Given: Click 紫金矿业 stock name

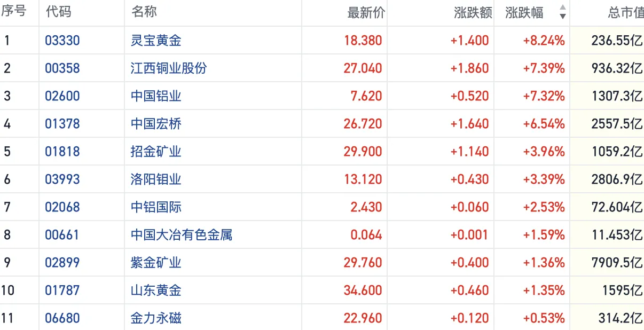Looking at the screenshot, I should point(156,263).
